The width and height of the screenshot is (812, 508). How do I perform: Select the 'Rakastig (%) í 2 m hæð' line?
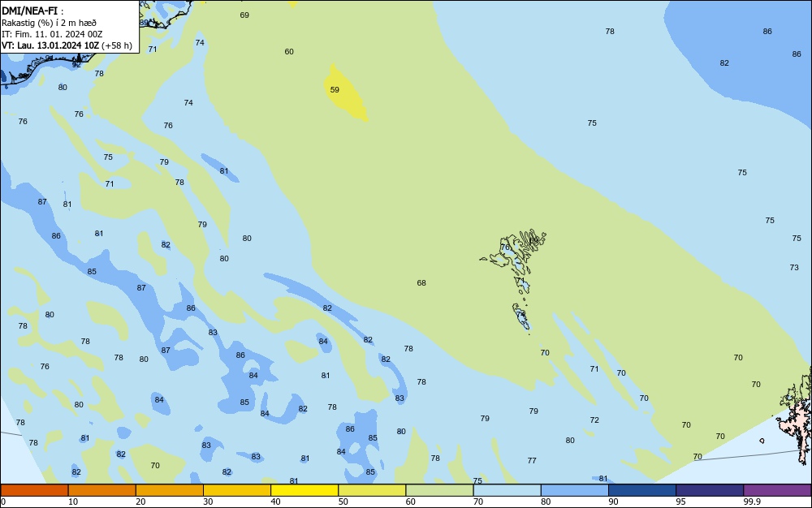(x=49, y=23)
